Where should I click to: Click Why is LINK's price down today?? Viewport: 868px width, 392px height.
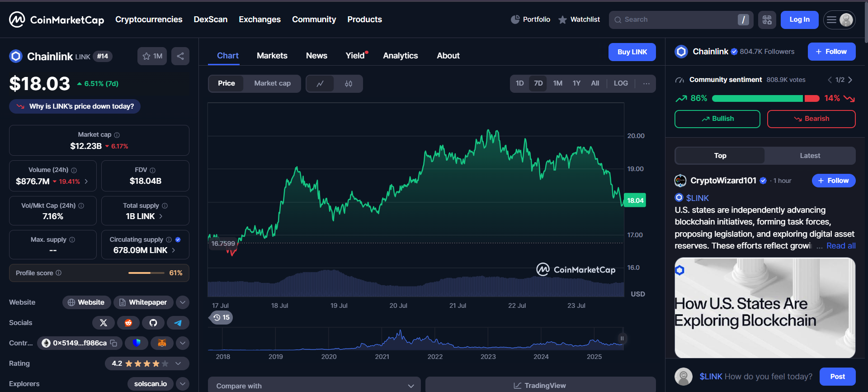(75, 106)
